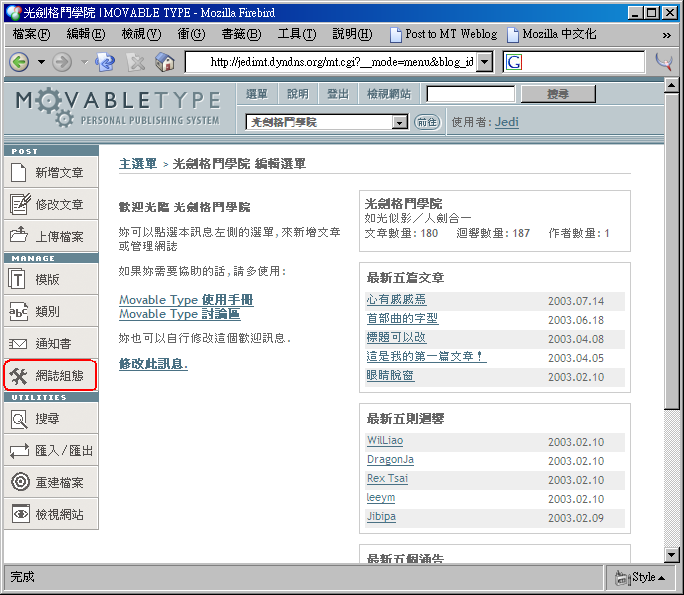Open the comment by Jibipa

(x=381, y=516)
